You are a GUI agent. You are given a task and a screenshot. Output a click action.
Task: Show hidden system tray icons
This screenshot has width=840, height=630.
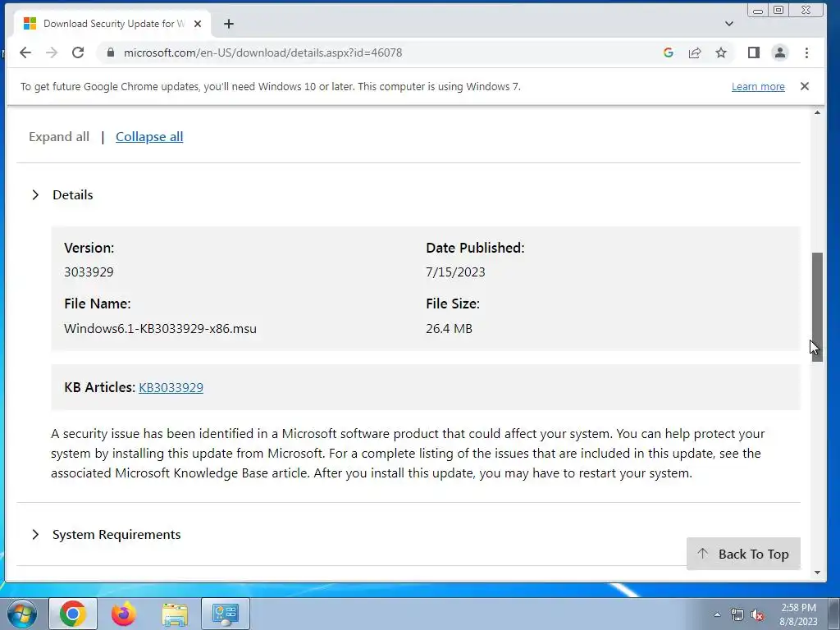(717, 614)
